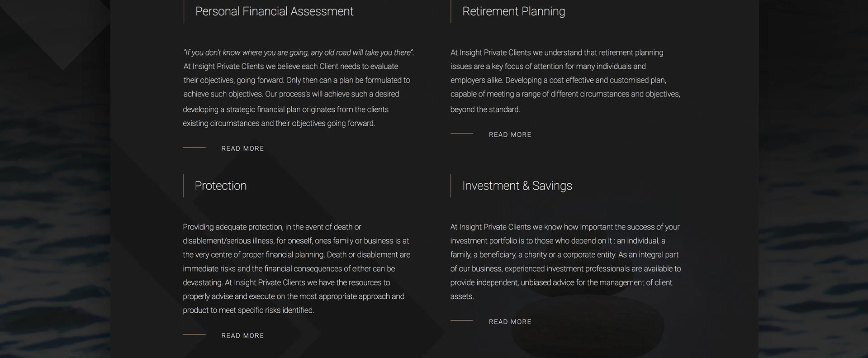Click the gold dash beside Protection's Read More
Screen dimensions: 868x358
coord(194,334)
